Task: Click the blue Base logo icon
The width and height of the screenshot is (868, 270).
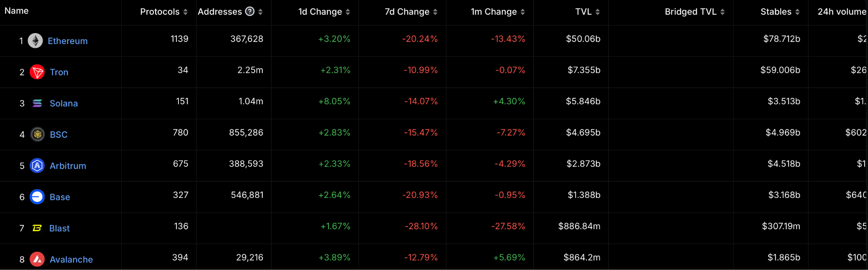Action: [x=37, y=197]
